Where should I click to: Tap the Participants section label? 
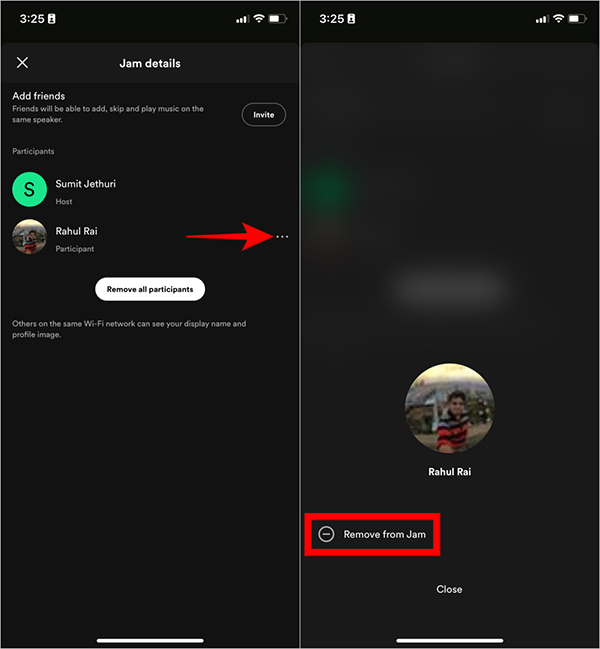click(33, 151)
